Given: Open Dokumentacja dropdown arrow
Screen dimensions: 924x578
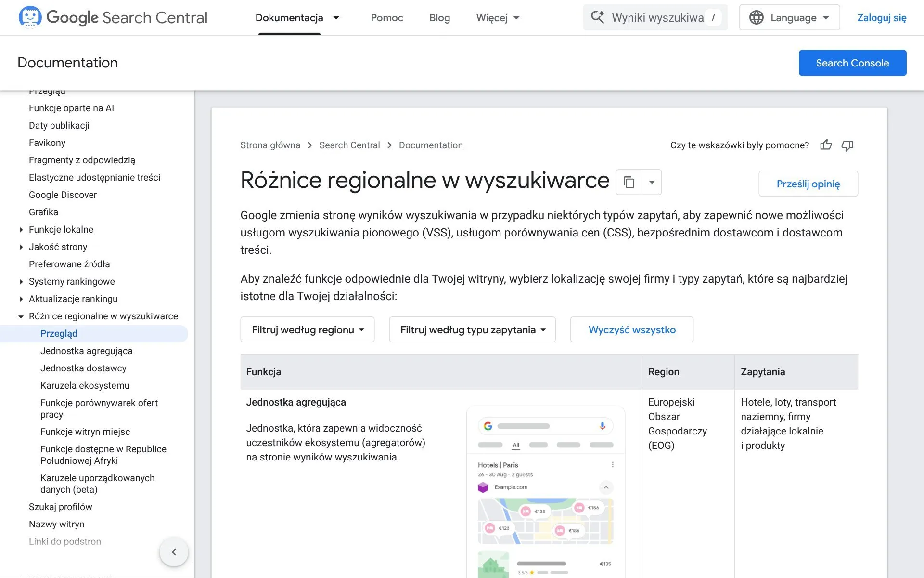Looking at the screenshot, I should pos(336,18).
